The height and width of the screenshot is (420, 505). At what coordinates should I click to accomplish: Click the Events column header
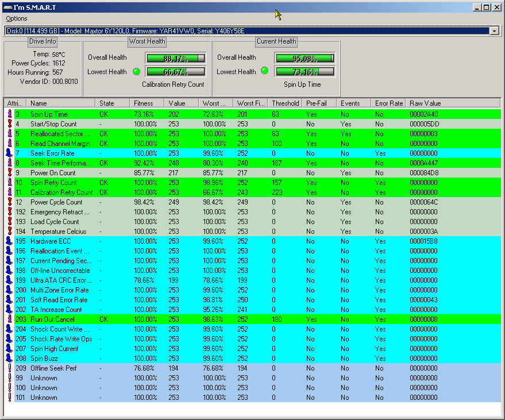click(354, 103)
